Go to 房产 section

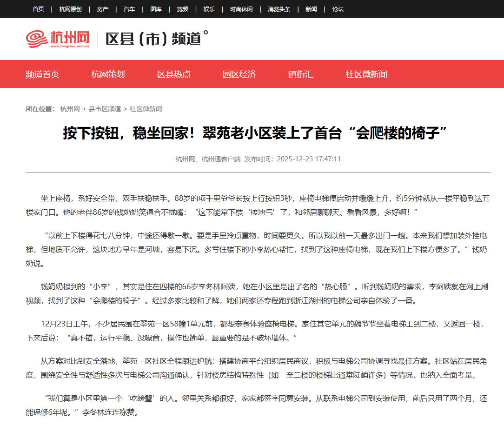(x=103, y=9)
